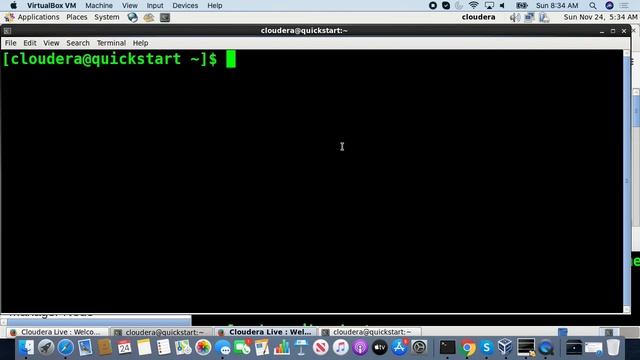Click the macOS AirPlay display icon
Screen dimensions: 640x360
coord(489,5)
